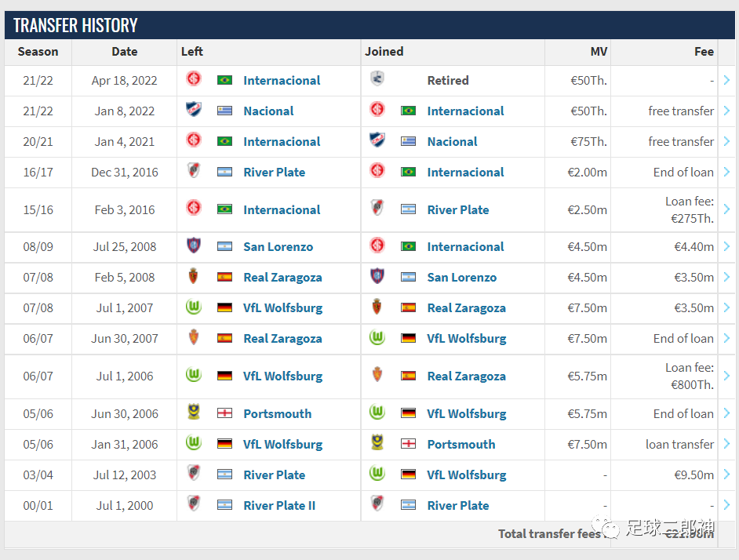Click VfL Wolfsburg crest in Jul 1, 2007 row
The height and width of the screenshot is (560, 739).
point(193,307)
